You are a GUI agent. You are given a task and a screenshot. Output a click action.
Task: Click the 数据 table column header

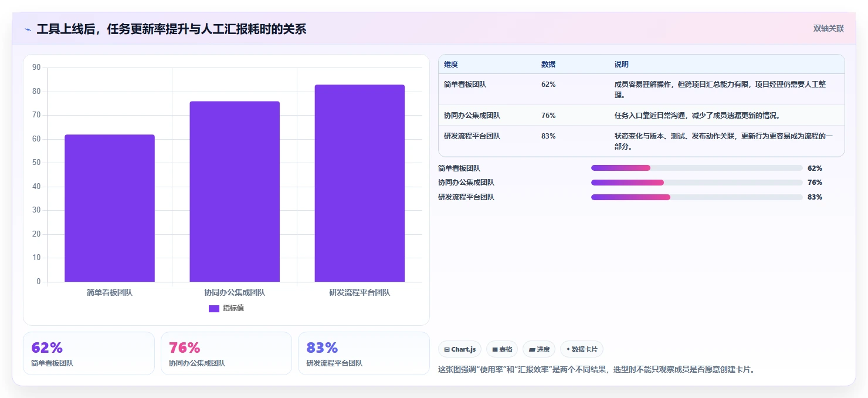tap(548, 65)
